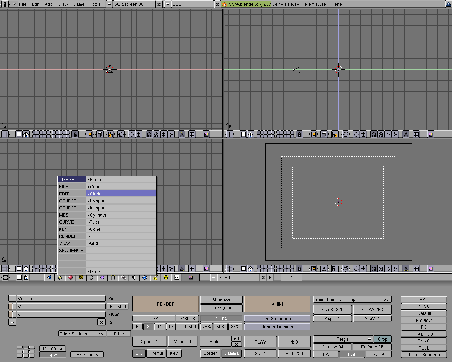
Task: Click second path field in render panel
Action: tap(61, 306)
